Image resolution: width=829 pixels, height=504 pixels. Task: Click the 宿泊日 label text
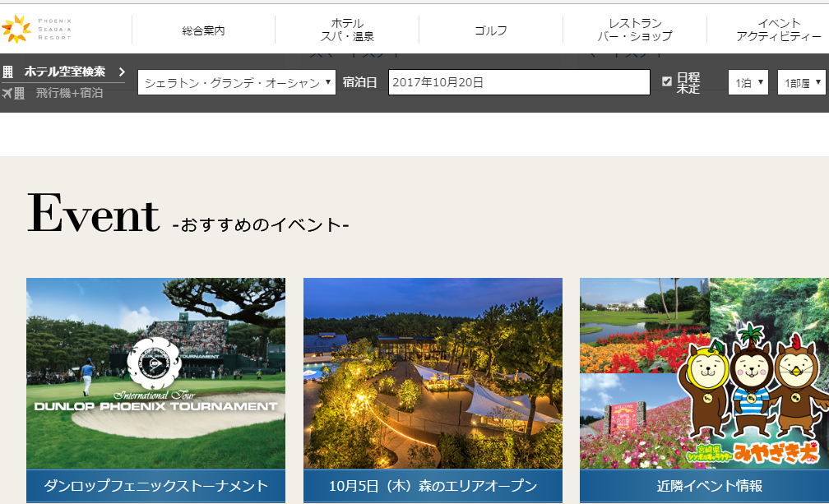(359, 82)
